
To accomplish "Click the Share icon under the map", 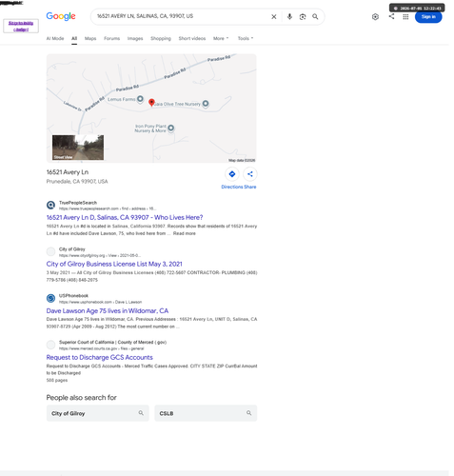I will pos(250,174).
